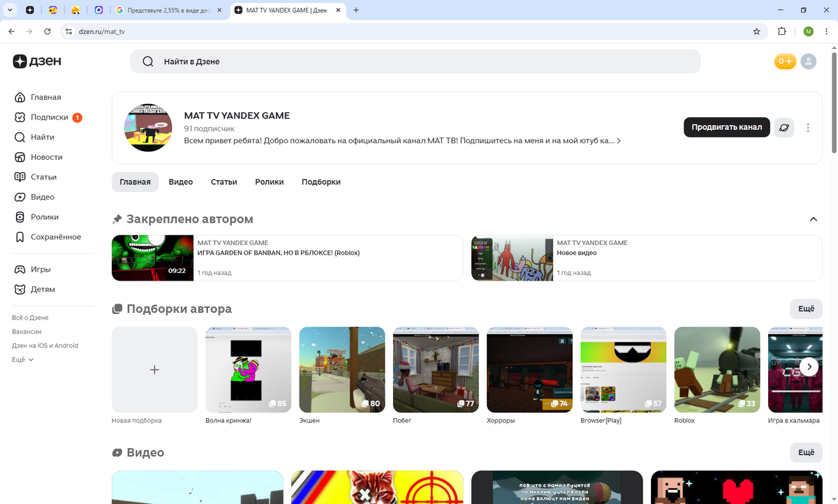Click the site info icon in the address bar
The image size is (838, 504).
pos(68,31)
